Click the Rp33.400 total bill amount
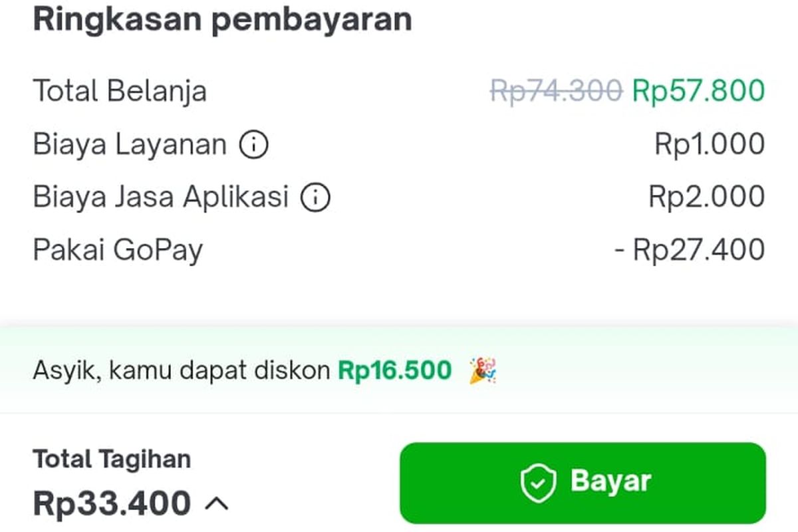 (112, 503)
